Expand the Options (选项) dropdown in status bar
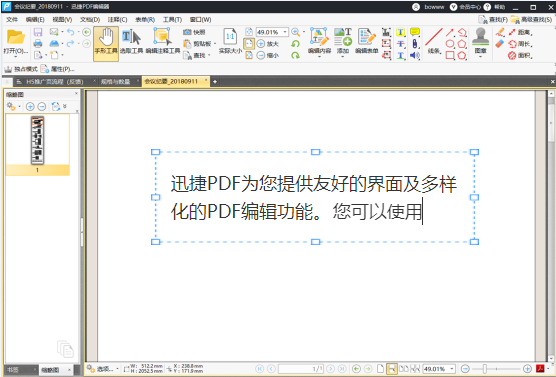Viewport: 556px width, 377px height. point(117,369)
